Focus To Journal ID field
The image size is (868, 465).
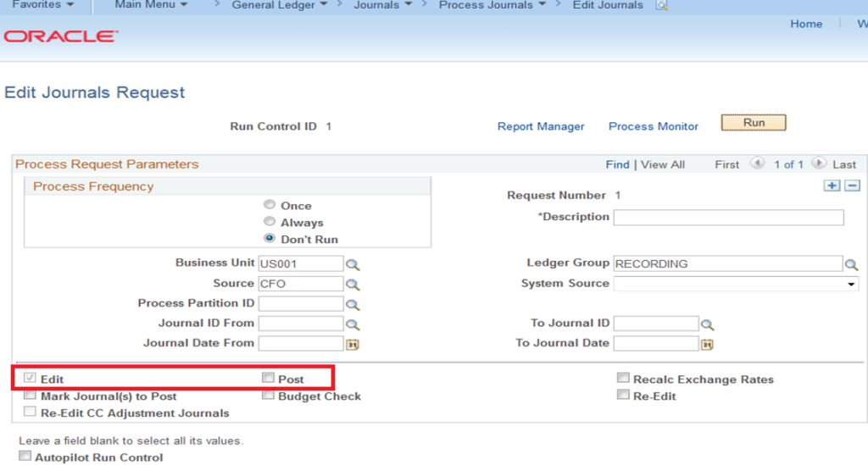coord(656,324)
